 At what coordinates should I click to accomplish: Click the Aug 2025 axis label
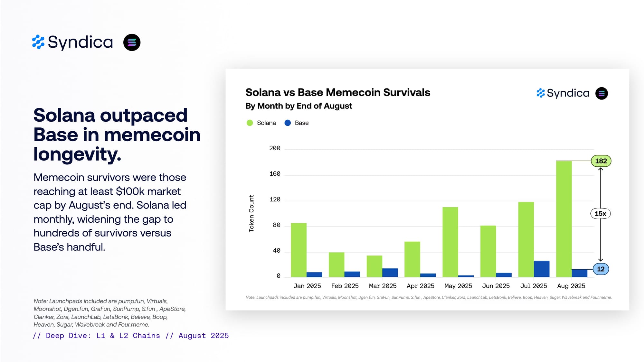[571, 286]
